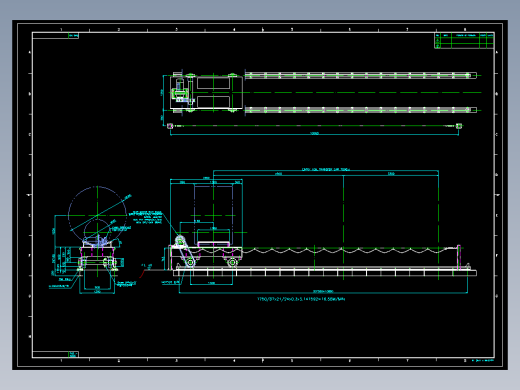Image resolution: width=520 pixels, height=390 pixels.
Task: Click the drive motor assembly on the plan-view car
Action: 180,90
